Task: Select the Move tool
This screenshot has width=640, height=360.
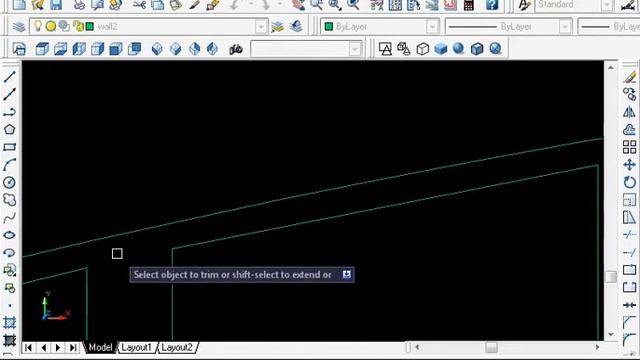Action: click(630, 164)
